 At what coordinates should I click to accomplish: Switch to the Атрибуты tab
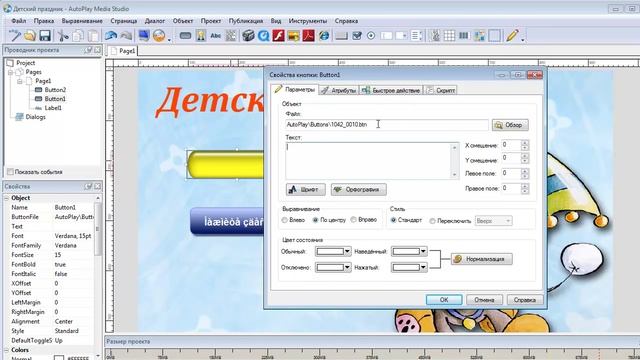(339, 90)
